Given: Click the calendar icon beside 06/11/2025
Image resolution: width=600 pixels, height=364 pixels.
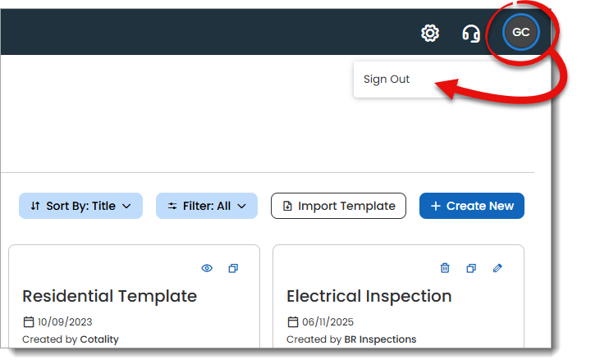Looking at the screenshot, I should pyautogui.click(x=293, y=322).
